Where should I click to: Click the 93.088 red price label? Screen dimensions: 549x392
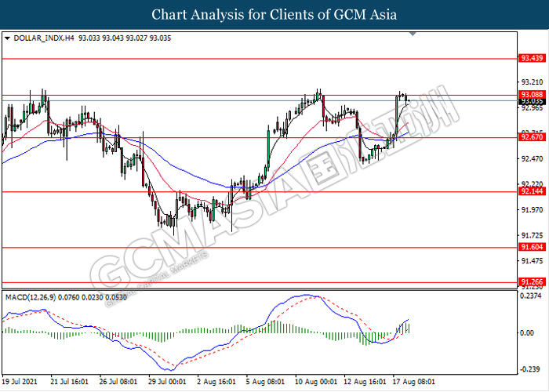(x=532, y=95)
